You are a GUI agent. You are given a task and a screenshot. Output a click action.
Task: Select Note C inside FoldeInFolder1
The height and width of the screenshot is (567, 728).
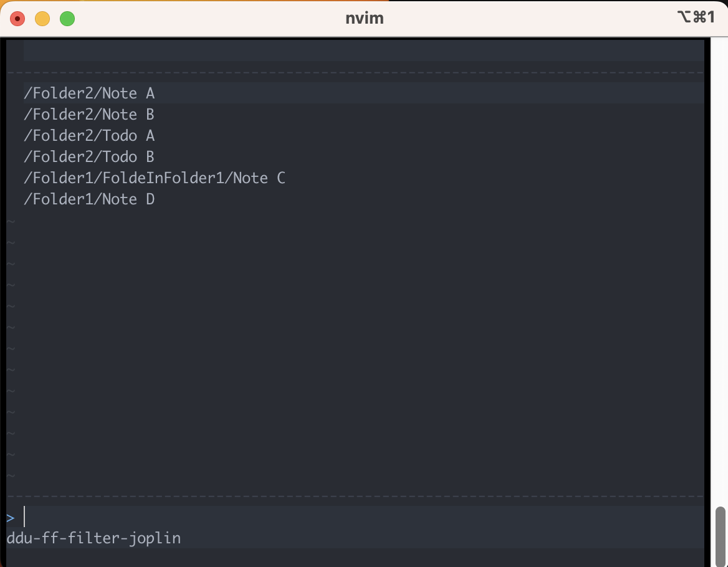coord(155,178)
